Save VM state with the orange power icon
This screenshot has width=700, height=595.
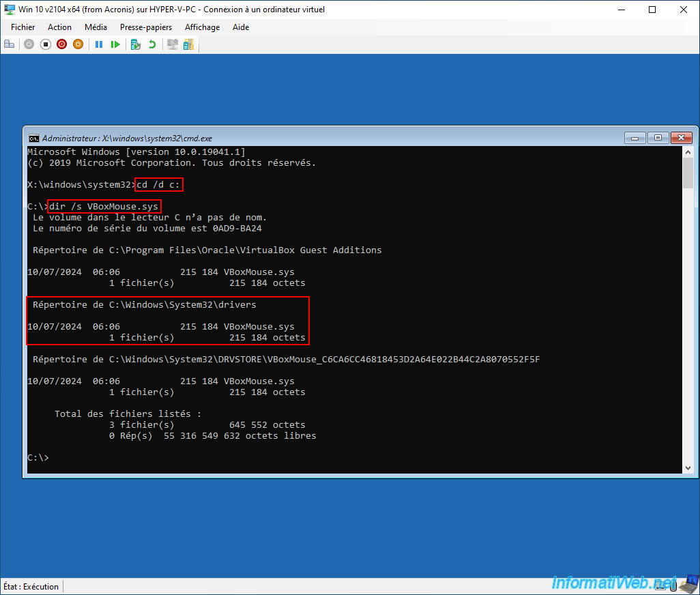[78, 44]
